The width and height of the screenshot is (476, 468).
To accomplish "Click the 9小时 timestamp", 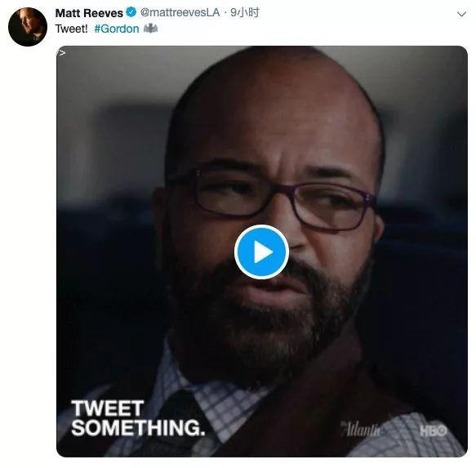I will tap(245, 13).
